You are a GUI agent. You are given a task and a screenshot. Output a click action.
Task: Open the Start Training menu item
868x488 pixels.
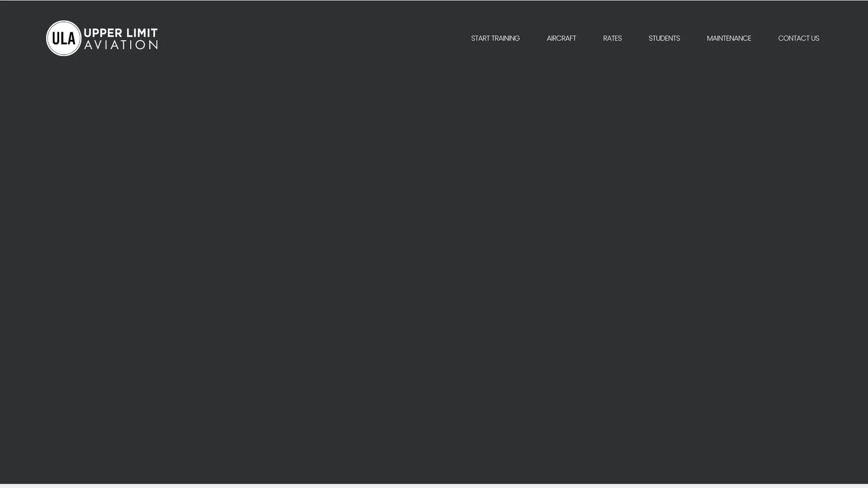[495, 38]
